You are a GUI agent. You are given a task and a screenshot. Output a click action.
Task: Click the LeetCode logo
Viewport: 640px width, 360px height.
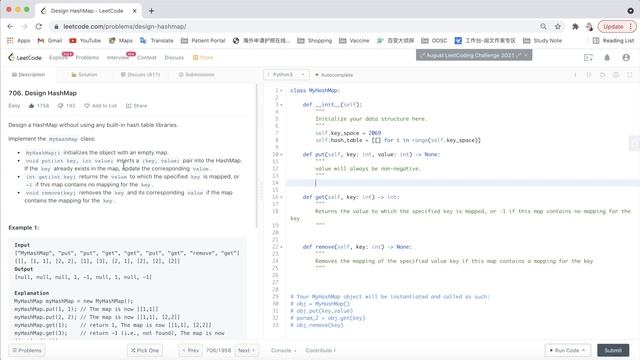tap(25, 58)
